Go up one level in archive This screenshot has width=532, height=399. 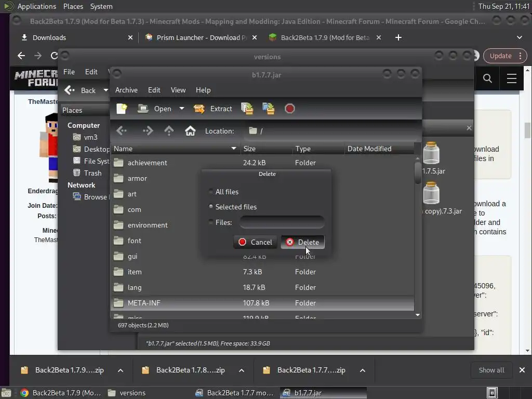coord(169,130)
